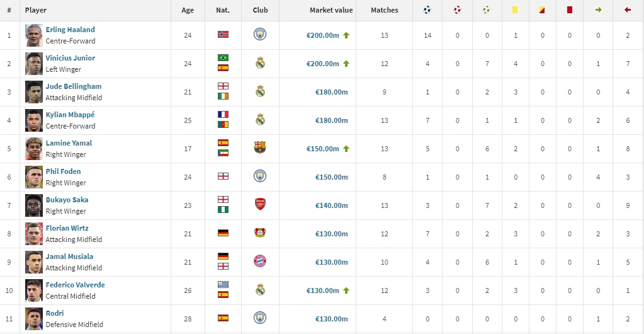This screenshot has height=334, width=644.
Task: Sort by substituted-on green arrow icon
Action: (x=598, y=10)
